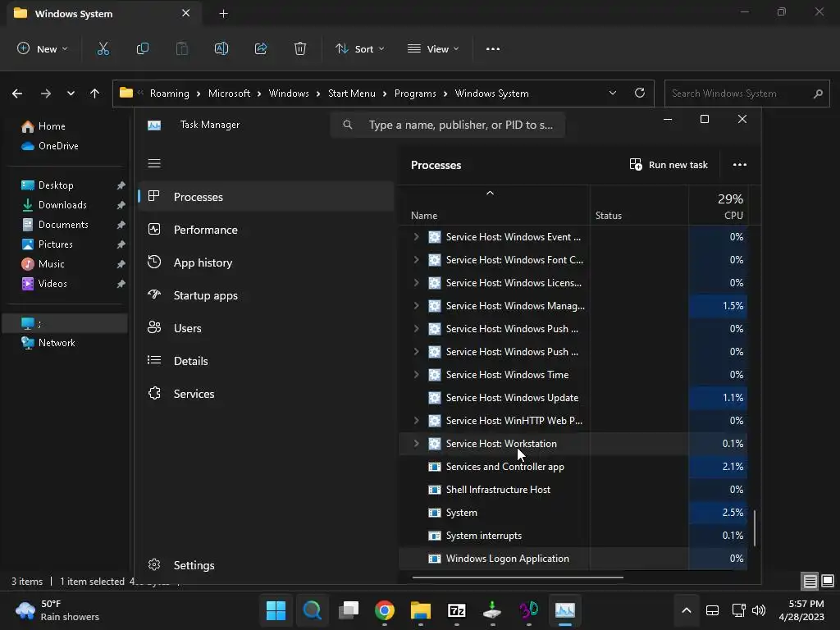Open Explorer See more ellipsis menu
Viewport: 840px width, 630px height.
click(x=493, y=48)
